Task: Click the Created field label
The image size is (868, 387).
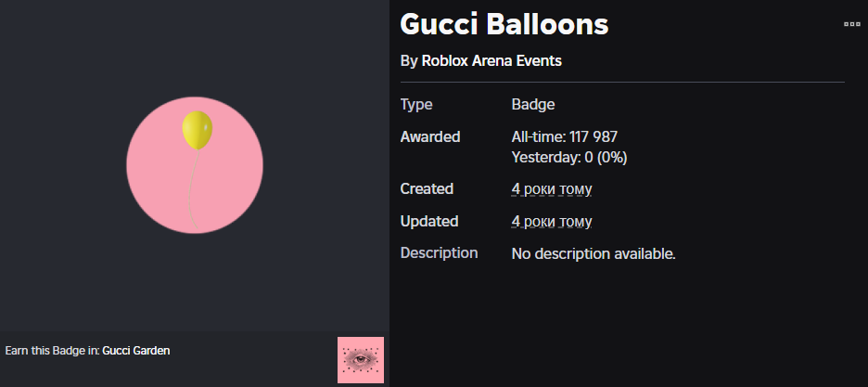Action: point(427,189)
